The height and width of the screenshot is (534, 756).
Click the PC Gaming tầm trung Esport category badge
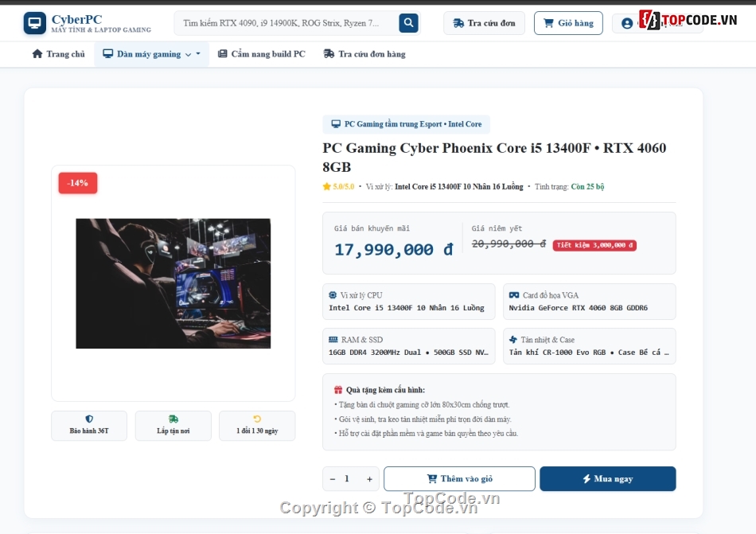pyautogui.click(x=407, y=124)
